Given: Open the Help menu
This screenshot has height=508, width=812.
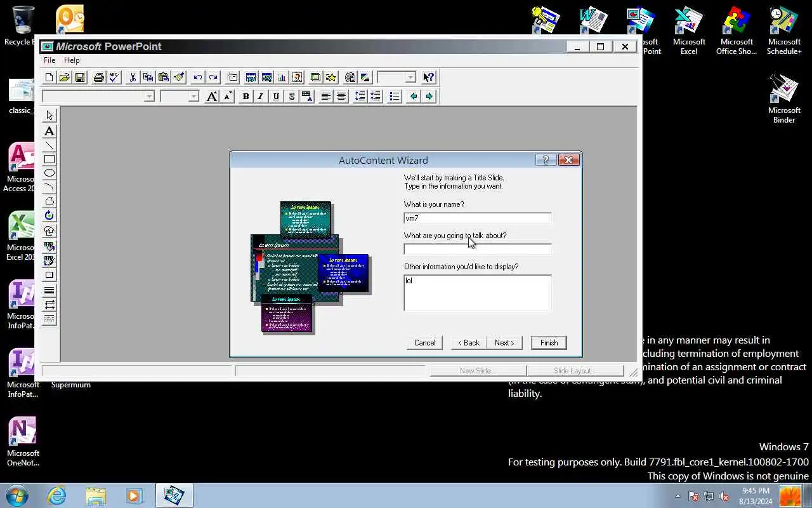Looking at the screenshot, I should tap(72, 60).
